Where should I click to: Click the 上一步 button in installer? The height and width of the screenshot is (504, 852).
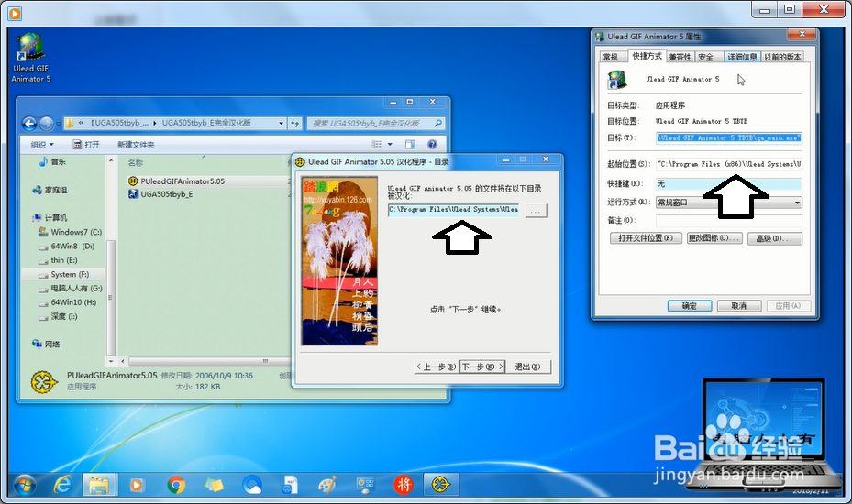(x=437, y=367)
